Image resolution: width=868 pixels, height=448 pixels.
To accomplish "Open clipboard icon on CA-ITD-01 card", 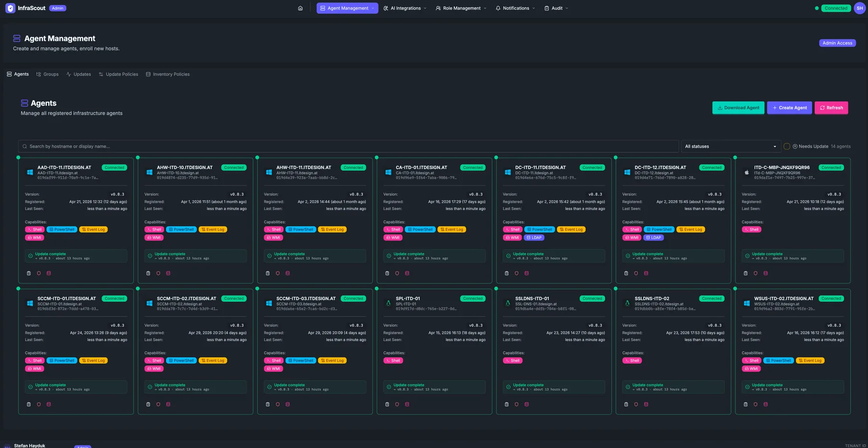I will [387, 273].
